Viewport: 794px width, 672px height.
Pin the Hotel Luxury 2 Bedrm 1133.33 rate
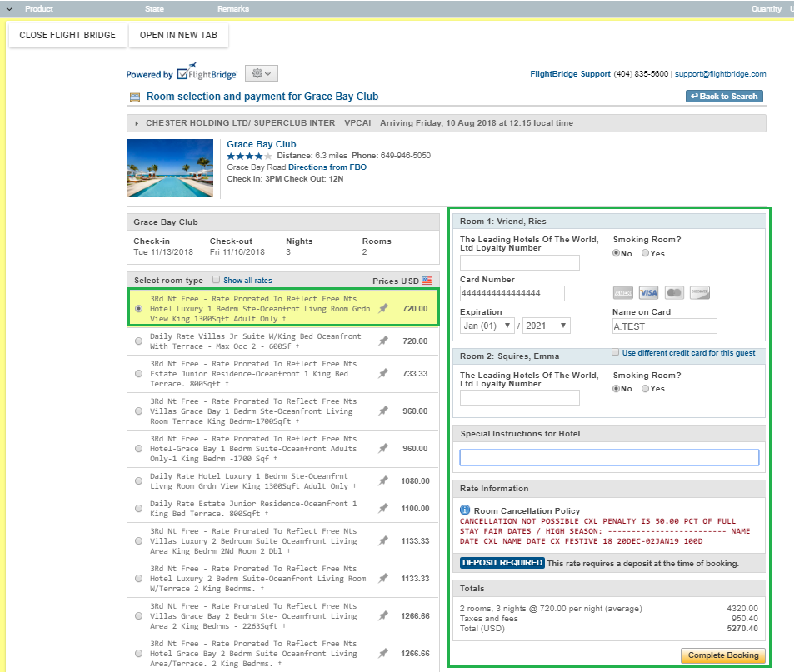383,579
